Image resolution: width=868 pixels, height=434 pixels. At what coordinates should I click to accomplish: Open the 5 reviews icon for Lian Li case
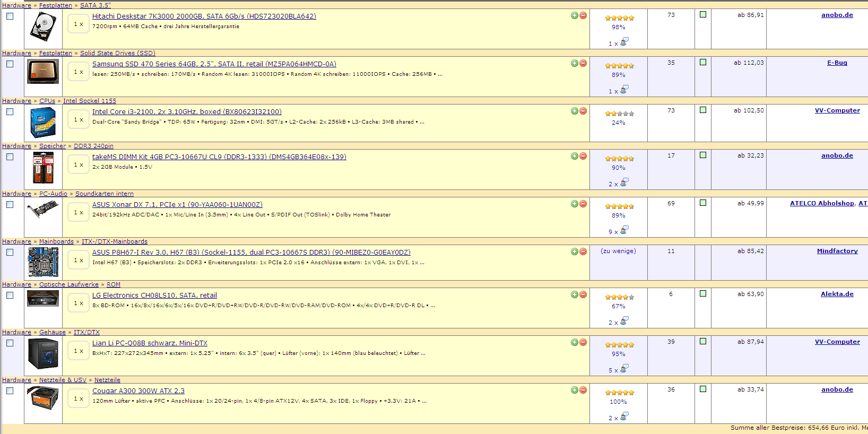624,368
